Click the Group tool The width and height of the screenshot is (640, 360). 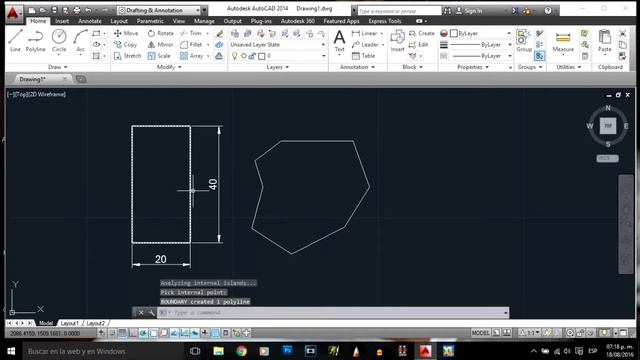coord(524,41)
